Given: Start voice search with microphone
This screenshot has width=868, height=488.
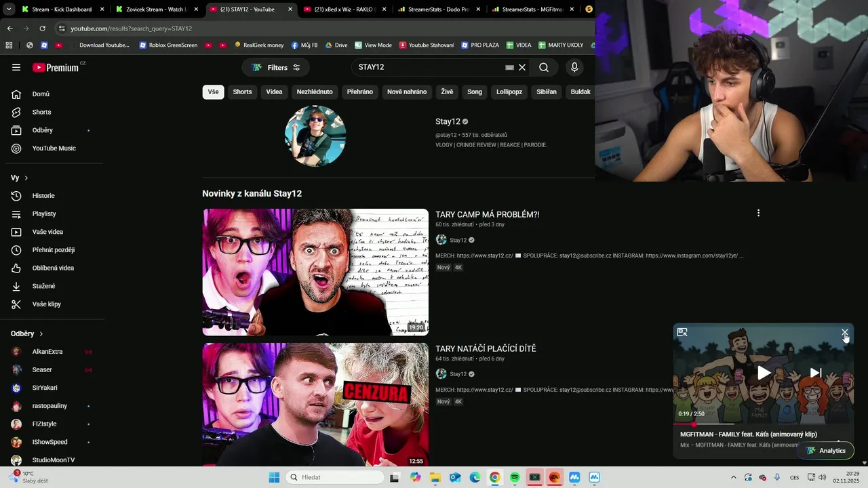Looking at the screenshot, I should [x=574, y=67].
